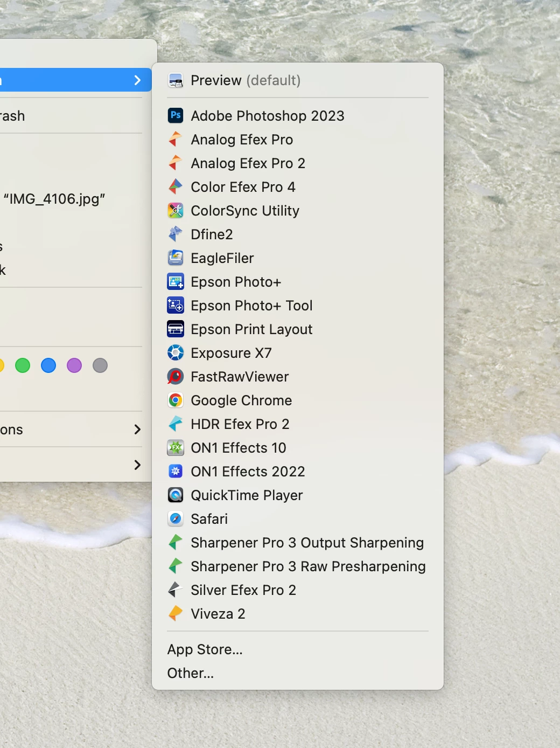
Task: Pick Dfine2 from the Open With list
Action: click(x=298, y=234)
